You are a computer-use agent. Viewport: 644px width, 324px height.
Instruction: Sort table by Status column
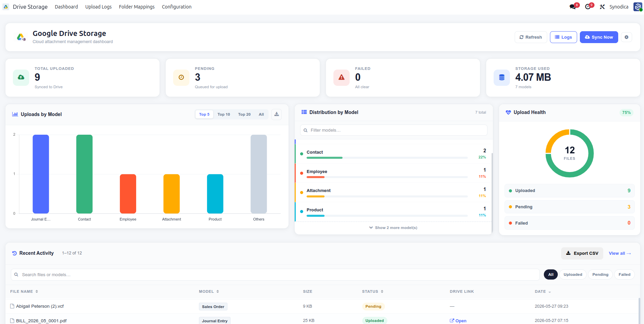(x=372, y=291)
